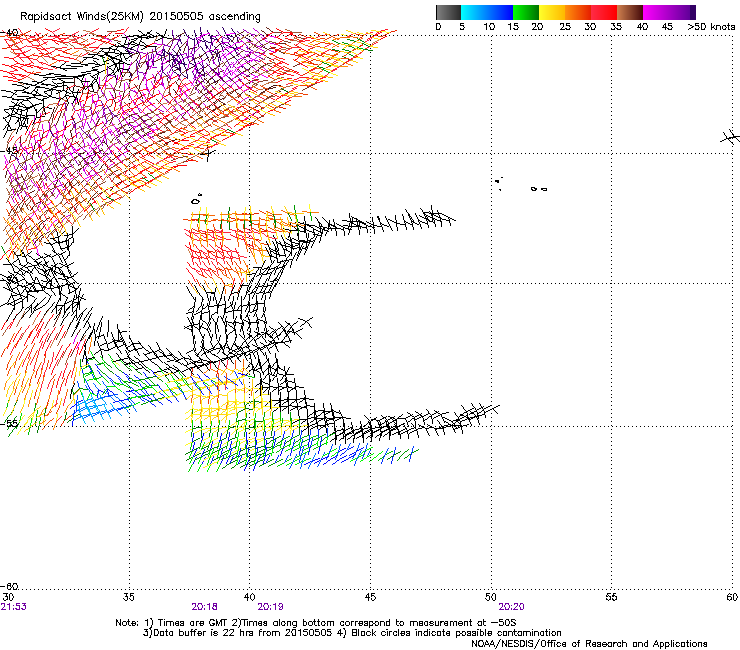The width and height of the screenshot is (740, 650).
Task: Click the purple time label 20:18
Action: (204, 607)
